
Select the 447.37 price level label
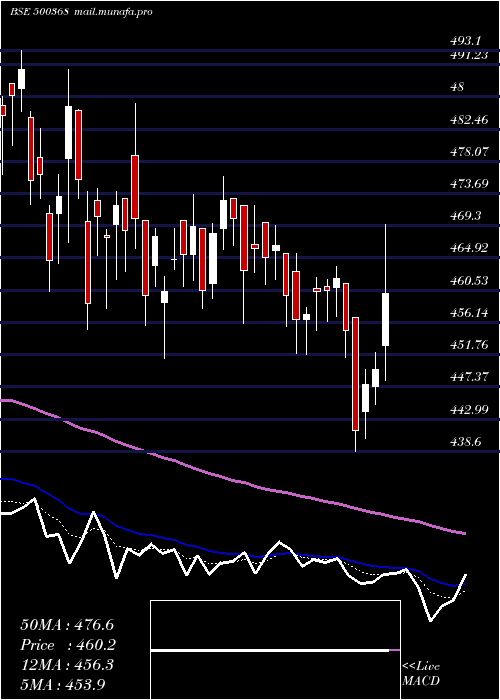[x=469, y=377]
